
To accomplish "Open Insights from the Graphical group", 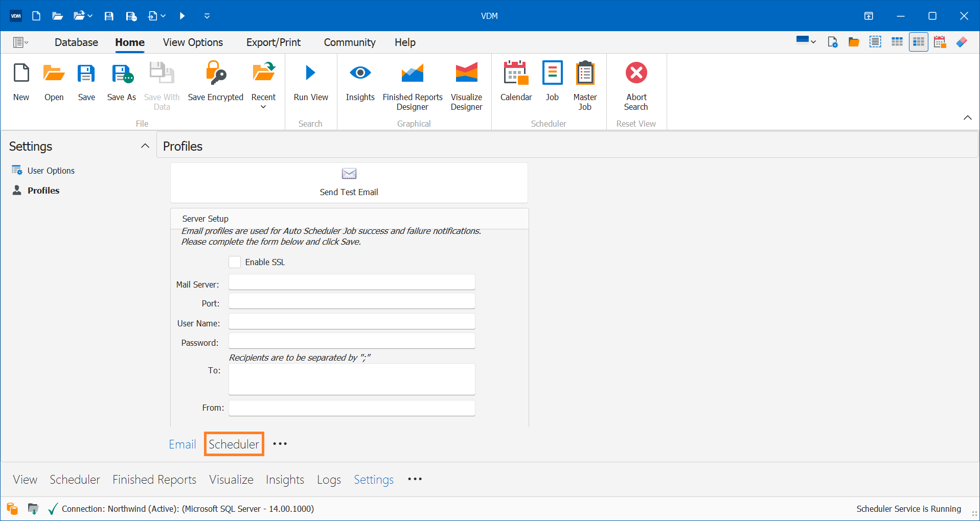I will 360,82.
